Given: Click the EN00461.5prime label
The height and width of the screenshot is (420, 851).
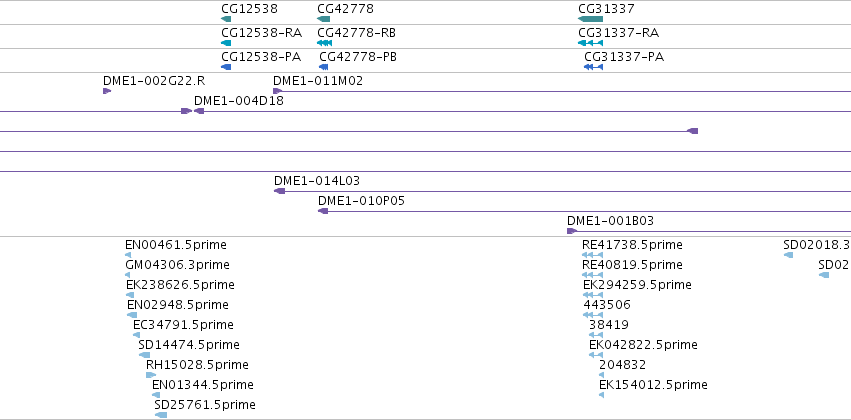Looking at the screenshot, I should click(x=176, y=245).
